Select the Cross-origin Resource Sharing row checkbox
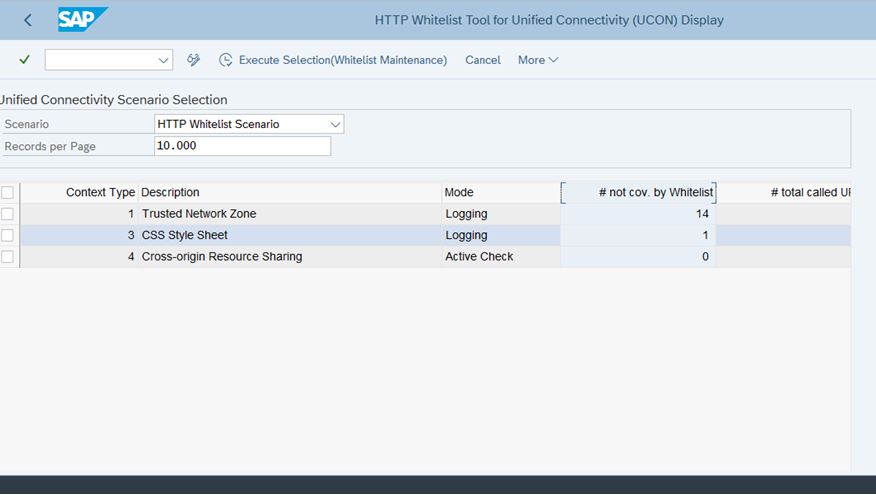 point(7,256)
